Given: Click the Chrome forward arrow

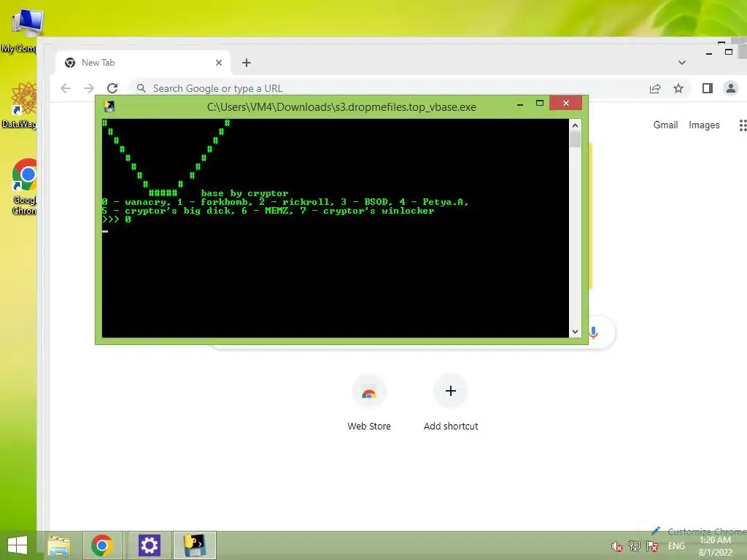Looking at the screenshot, I should pos(89,88).
